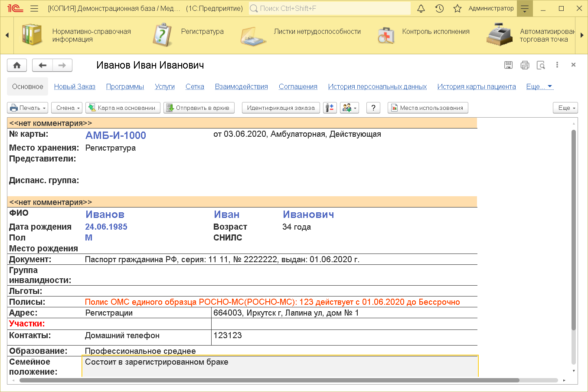Click the search field Поиск Ctrl+Shift+F

[330, 8]
